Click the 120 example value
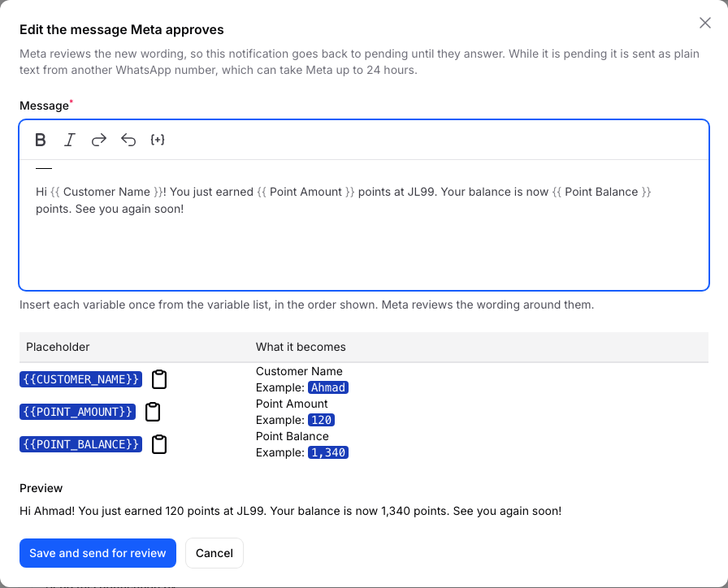The image size is (728, 588). (321, 420)
